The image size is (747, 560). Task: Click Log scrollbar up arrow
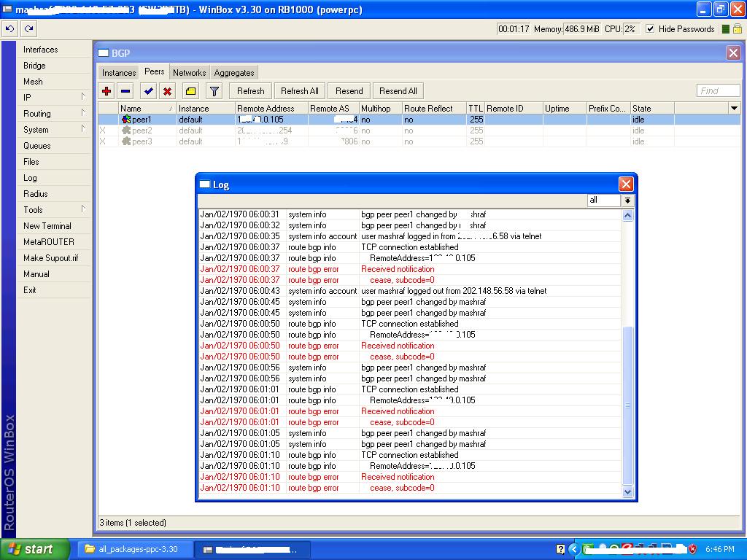pos(627,216)
